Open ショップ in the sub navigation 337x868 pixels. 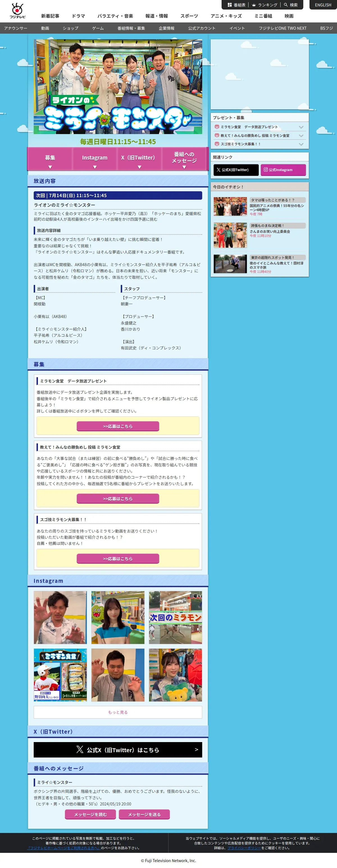[x=70, y=28]
